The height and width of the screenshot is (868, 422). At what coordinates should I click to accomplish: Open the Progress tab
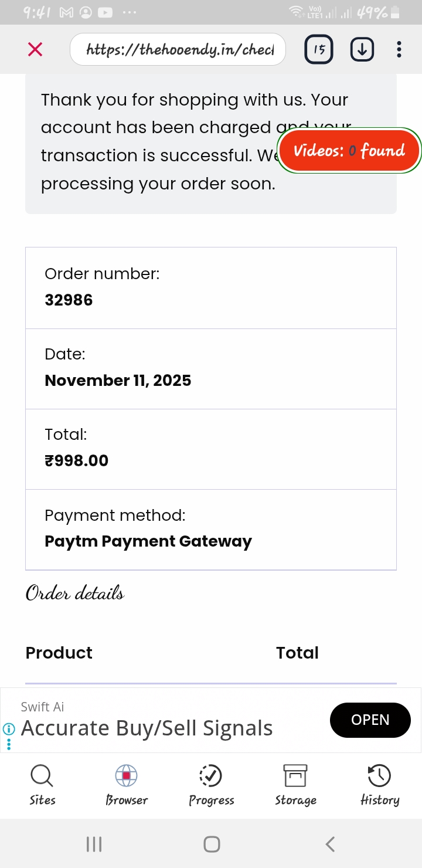point(211,785)
